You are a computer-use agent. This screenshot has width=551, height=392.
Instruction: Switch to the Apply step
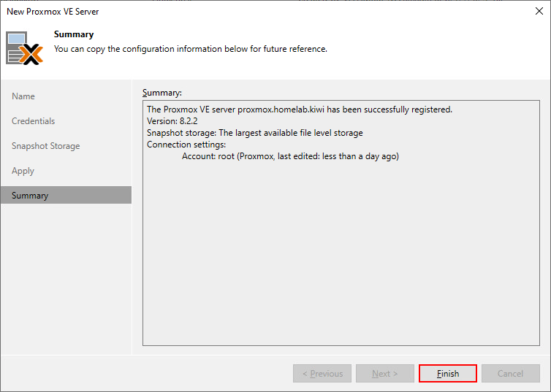click(x=23, y=171)
